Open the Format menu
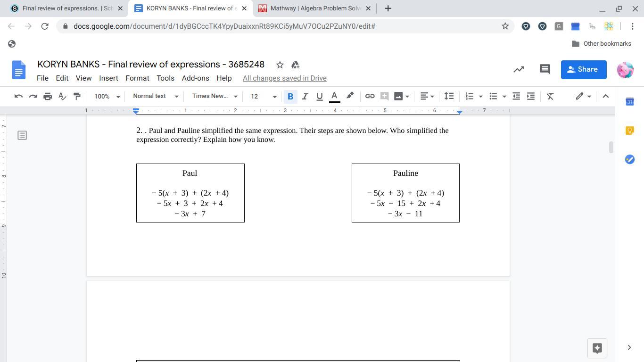644x362 pixels. point(137,78)
